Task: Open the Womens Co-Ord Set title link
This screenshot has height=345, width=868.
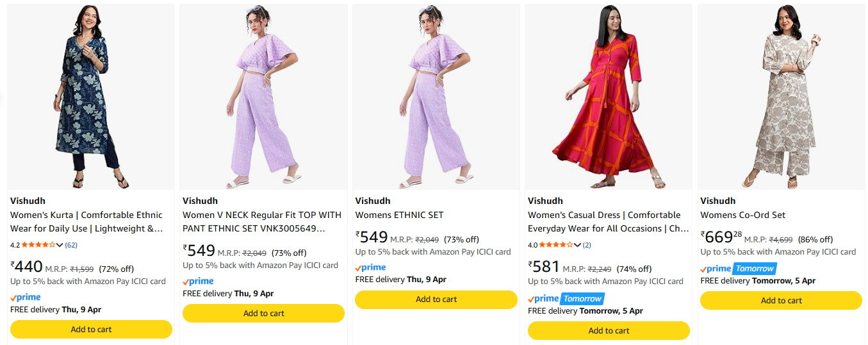Action: pyautogui.click(x=742, y=215)
